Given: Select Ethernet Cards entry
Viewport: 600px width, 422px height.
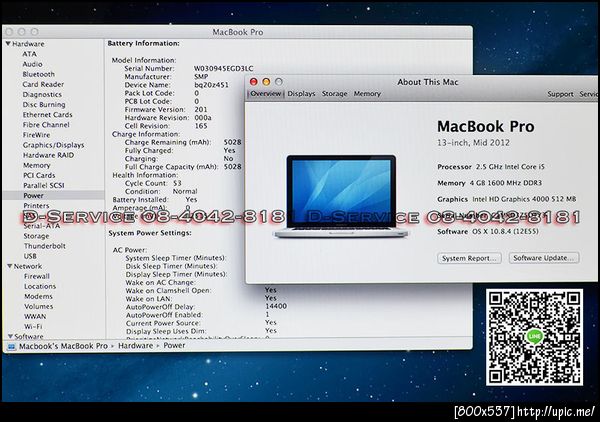Looking at the screenshot, I should click(x=47, y=115).
